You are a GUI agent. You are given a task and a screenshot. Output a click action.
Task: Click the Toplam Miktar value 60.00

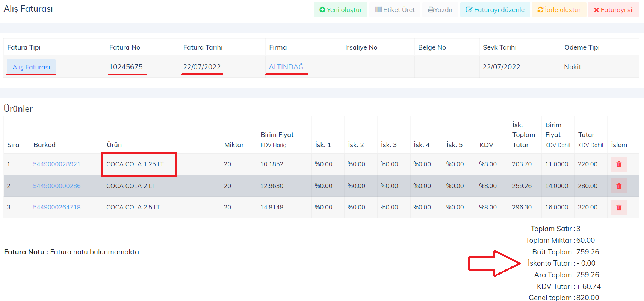(x=585, y=240)
